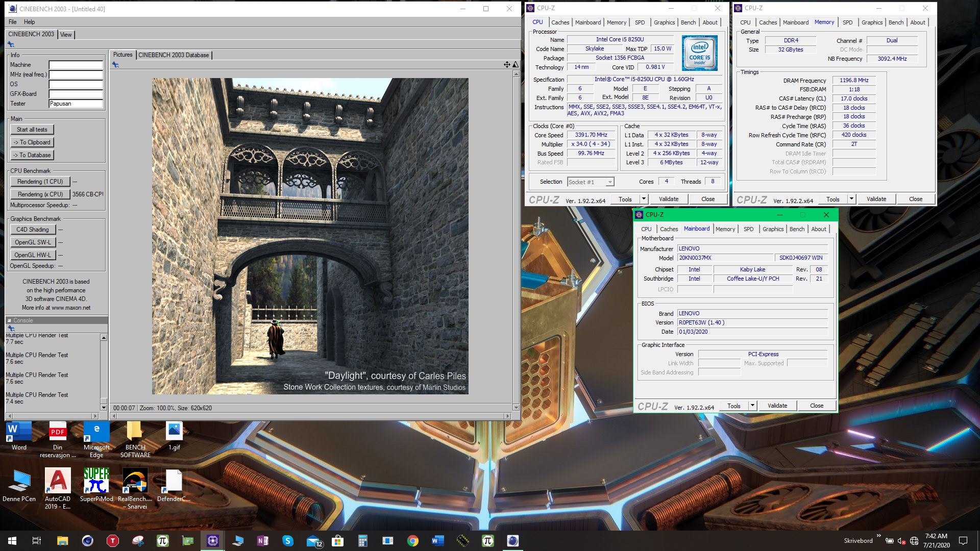Click the Skrivebord toolbar label
The width and height of the screenshot is (980, 551).
tap(858, 541)
